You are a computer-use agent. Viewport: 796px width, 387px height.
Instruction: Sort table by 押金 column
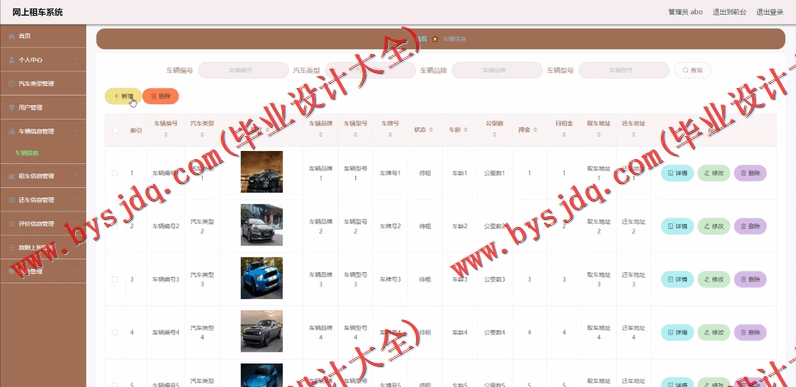tap(536, 130)
